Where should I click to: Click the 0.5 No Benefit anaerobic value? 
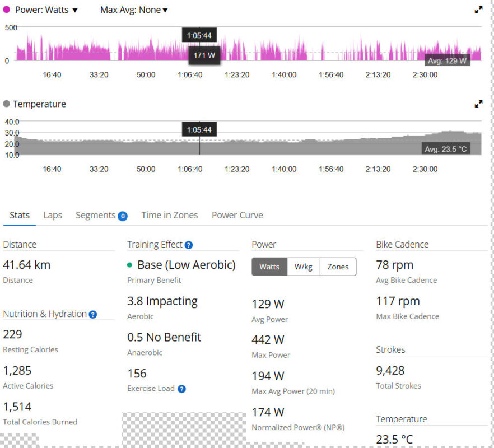(x=164, y=338)
